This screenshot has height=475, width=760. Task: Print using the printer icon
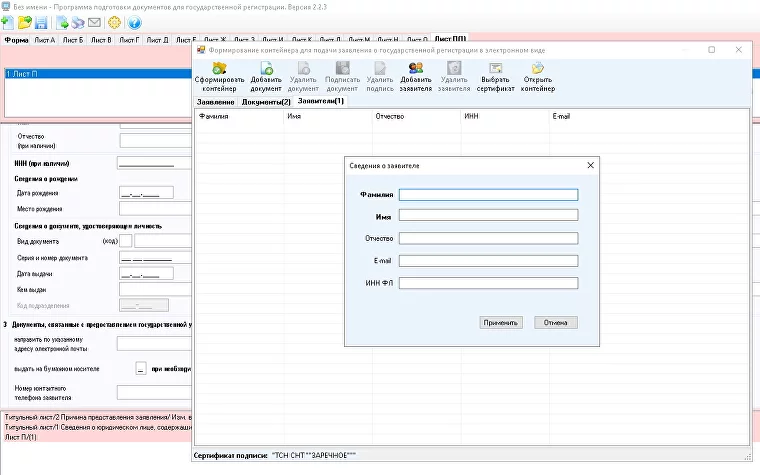coord(78,22)
